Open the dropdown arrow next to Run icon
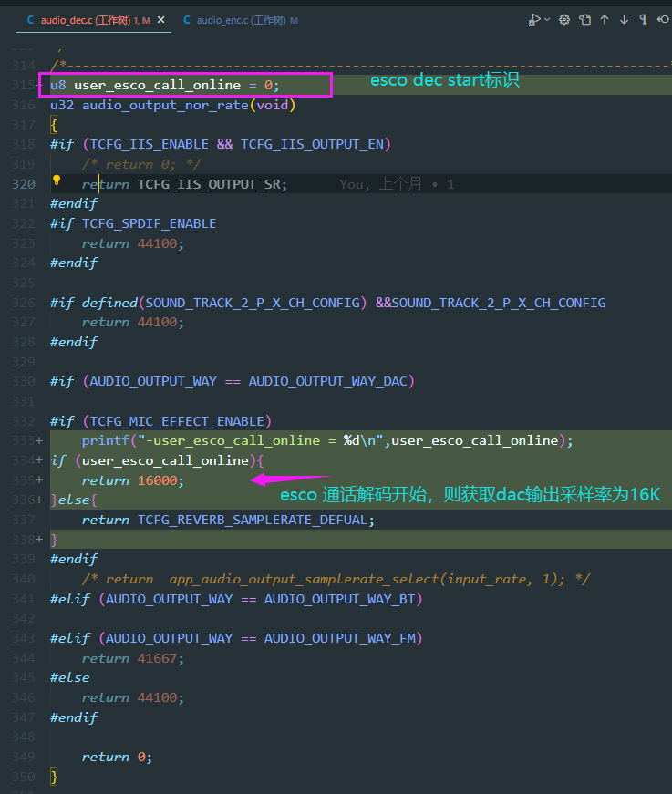 point(547,20)
